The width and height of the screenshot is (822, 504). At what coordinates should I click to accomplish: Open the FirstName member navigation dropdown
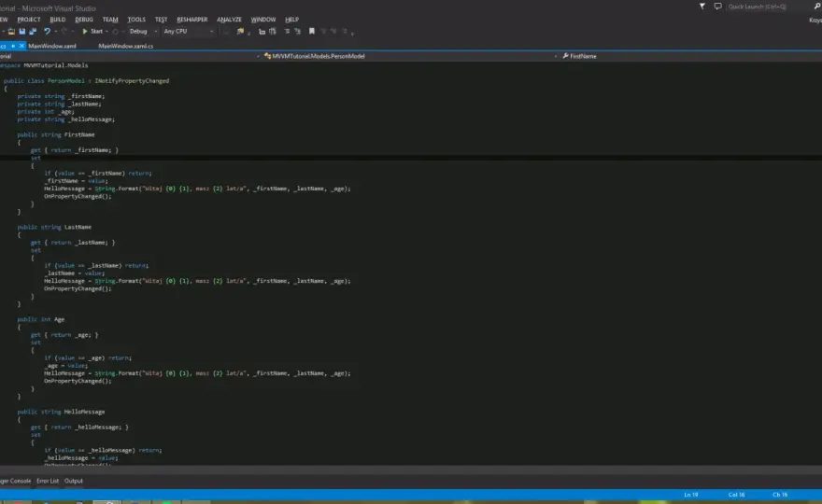tap(691, 56)
